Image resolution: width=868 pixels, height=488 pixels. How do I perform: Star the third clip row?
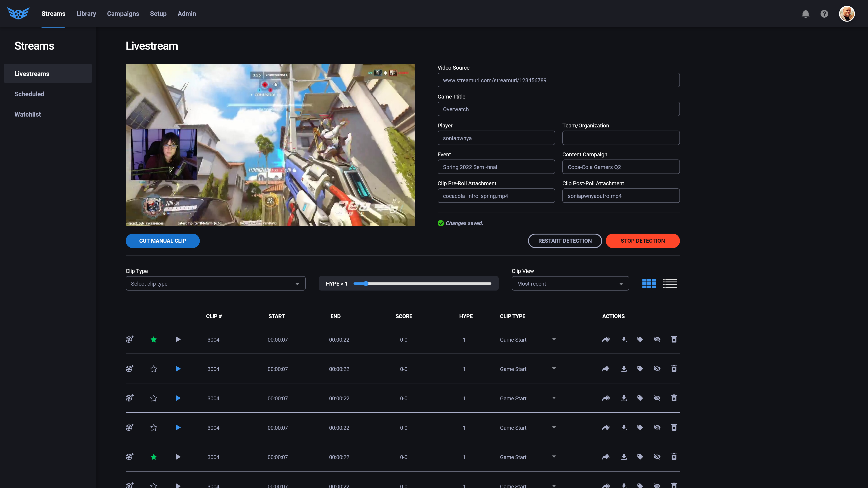coord(154,398)
